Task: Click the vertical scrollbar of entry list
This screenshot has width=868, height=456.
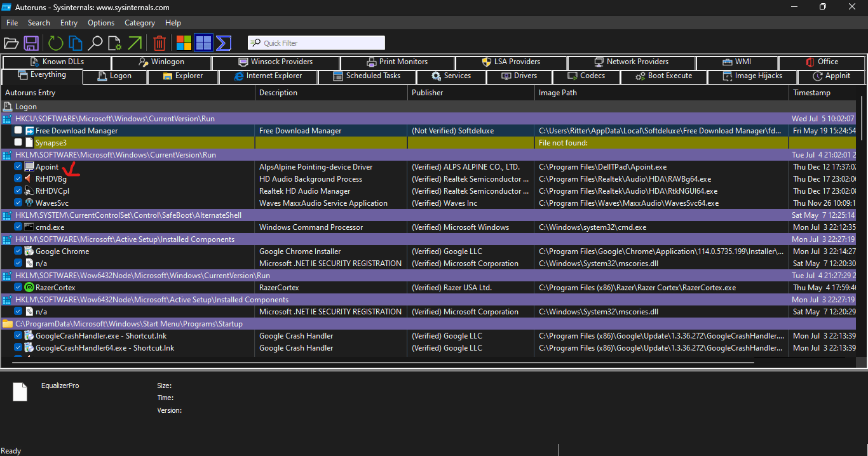Action: [862, 119]
